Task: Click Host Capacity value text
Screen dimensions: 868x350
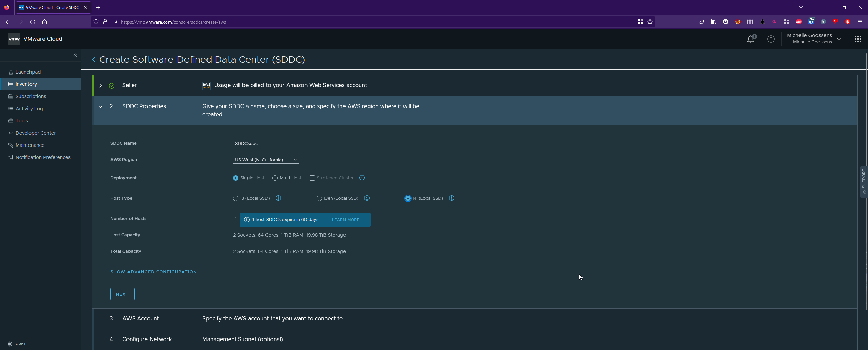Action: point(289,235)
